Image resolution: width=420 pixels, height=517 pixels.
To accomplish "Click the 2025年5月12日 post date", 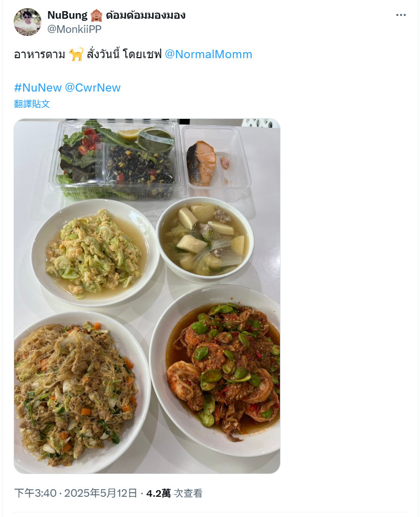I will (x=101, y=493).
